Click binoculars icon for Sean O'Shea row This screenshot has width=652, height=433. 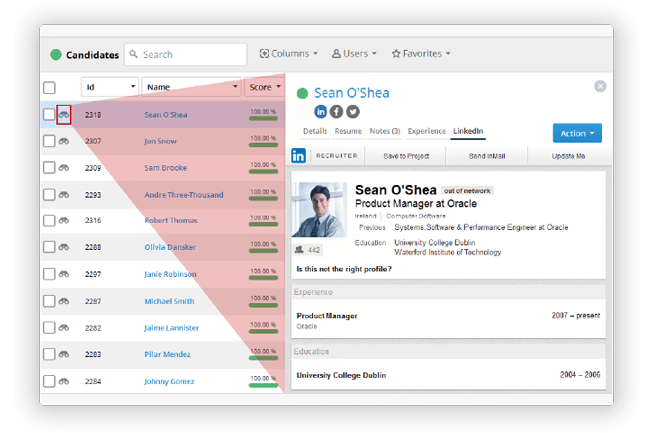pos(64,115)
